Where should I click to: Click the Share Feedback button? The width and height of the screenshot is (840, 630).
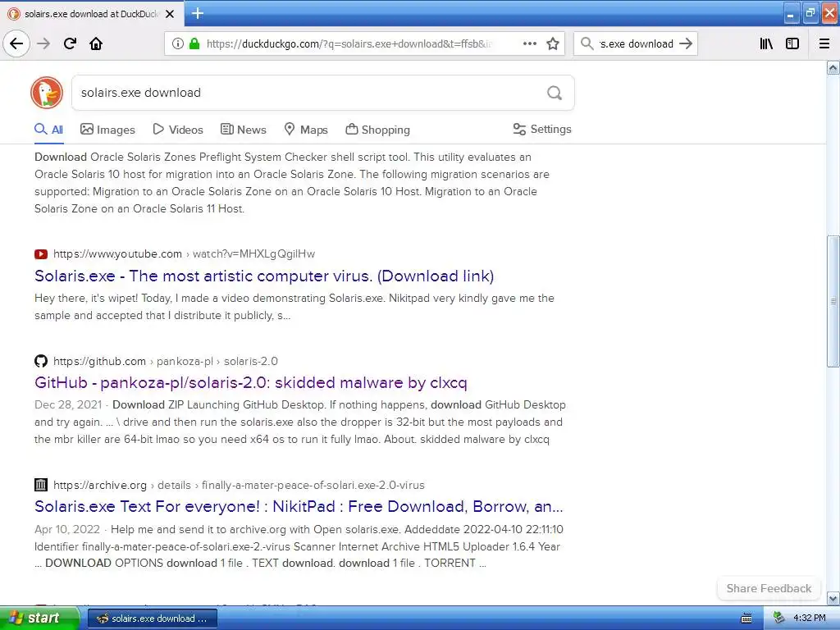click(x=769, y=588)
